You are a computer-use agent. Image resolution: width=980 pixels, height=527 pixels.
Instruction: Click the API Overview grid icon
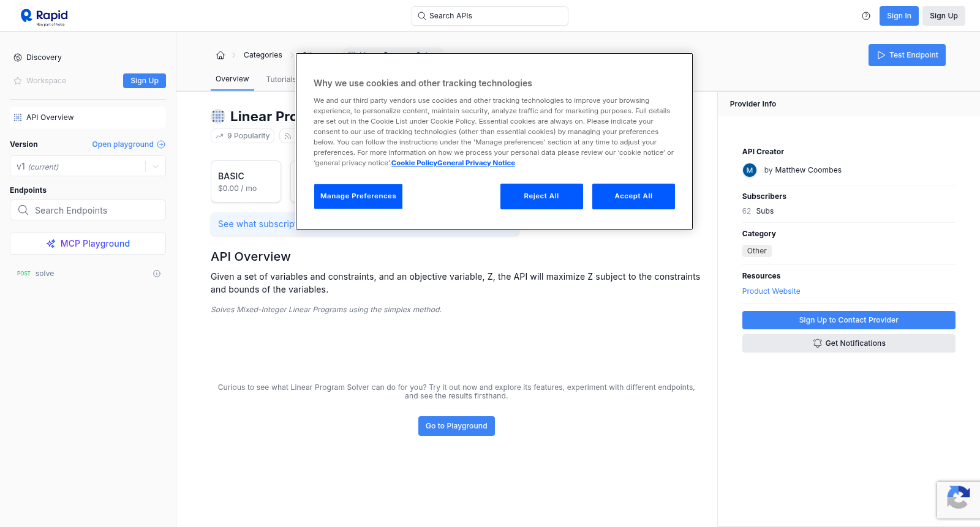click(18, 118)
